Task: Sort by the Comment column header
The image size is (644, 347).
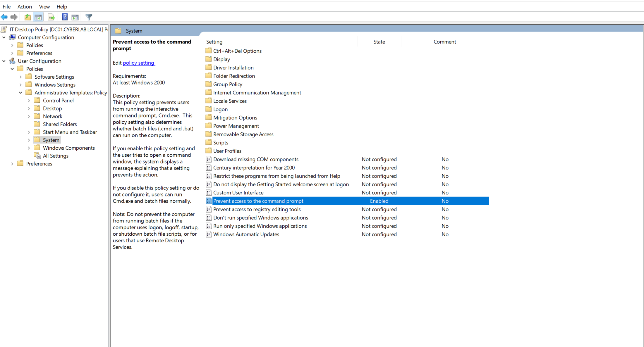Action: [x=445, y=42]
